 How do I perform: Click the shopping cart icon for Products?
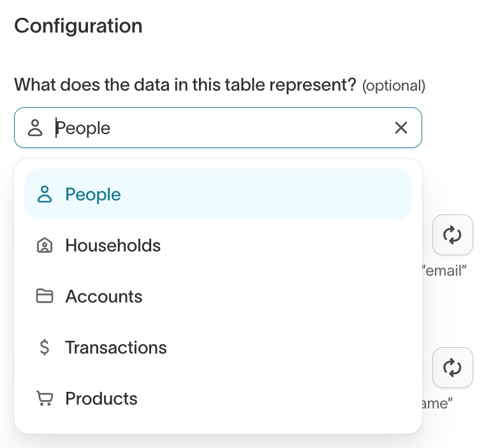point(45,399)
